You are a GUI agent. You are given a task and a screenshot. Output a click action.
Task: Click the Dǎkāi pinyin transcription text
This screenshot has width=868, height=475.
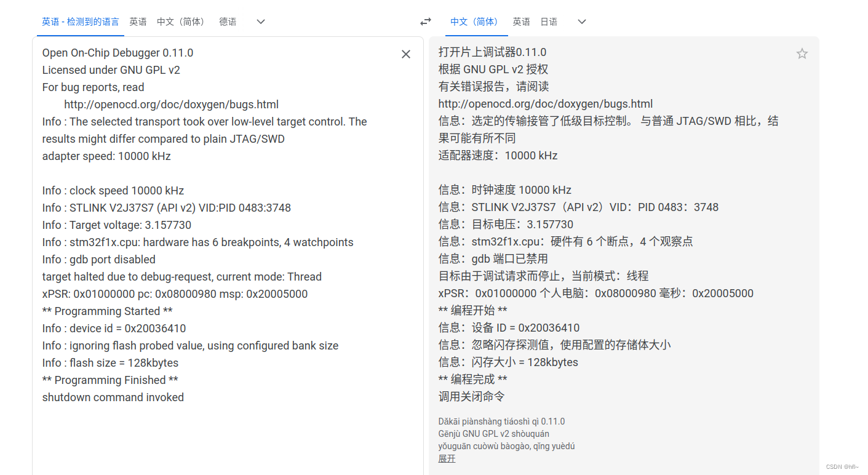pyautogui.click(x=501, y=421)
